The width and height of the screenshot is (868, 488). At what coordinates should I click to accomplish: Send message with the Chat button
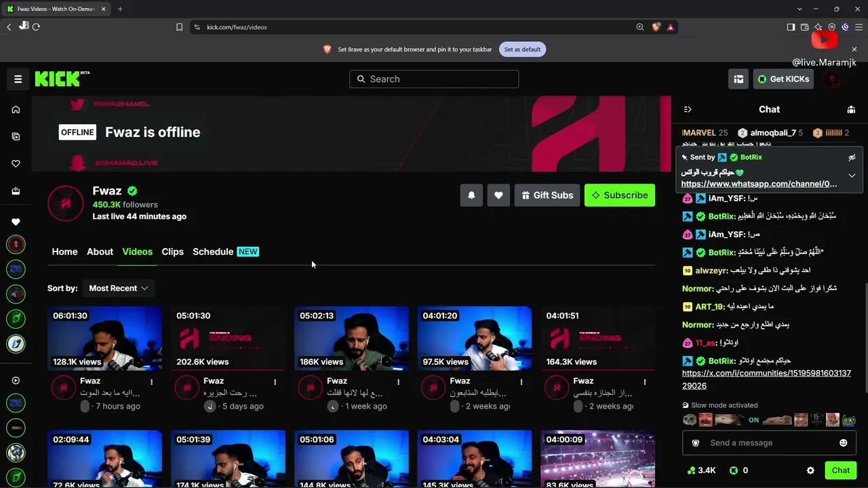pos(840,470)
